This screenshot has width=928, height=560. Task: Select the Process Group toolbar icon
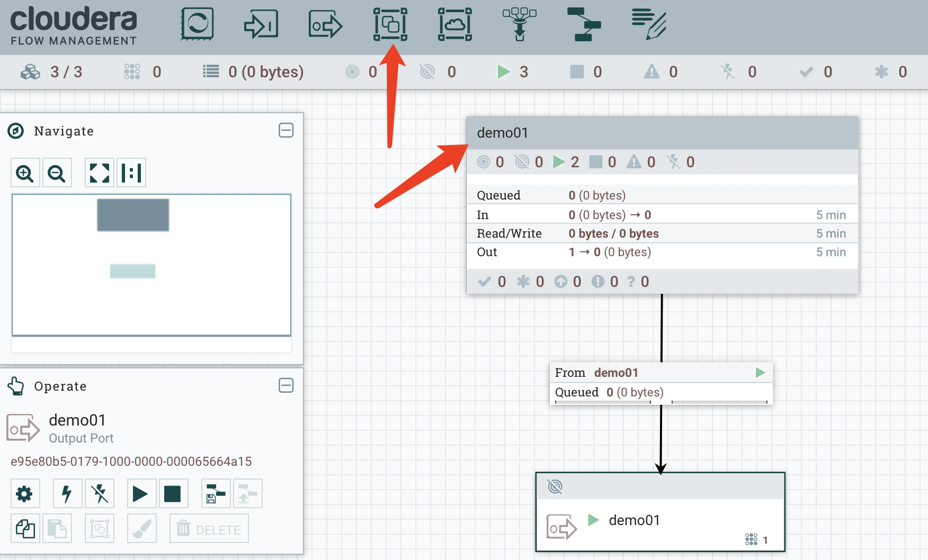(390, 24)
